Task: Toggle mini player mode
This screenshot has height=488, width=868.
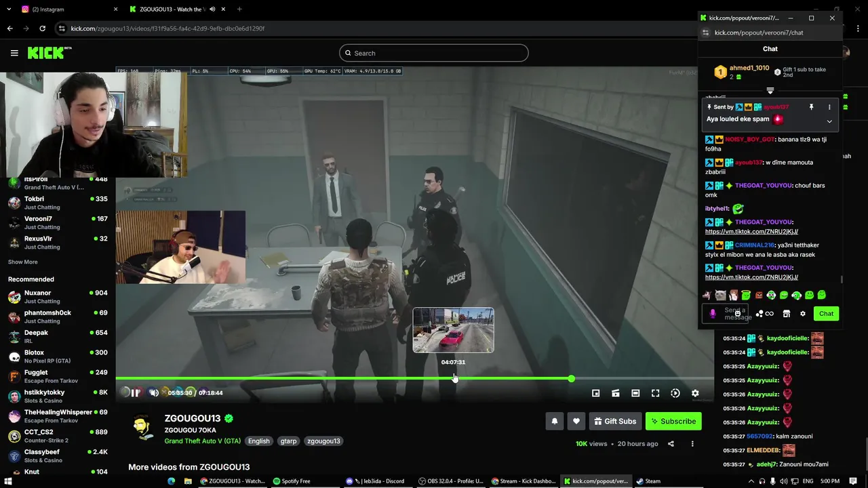Action: (x=595, y=393)
